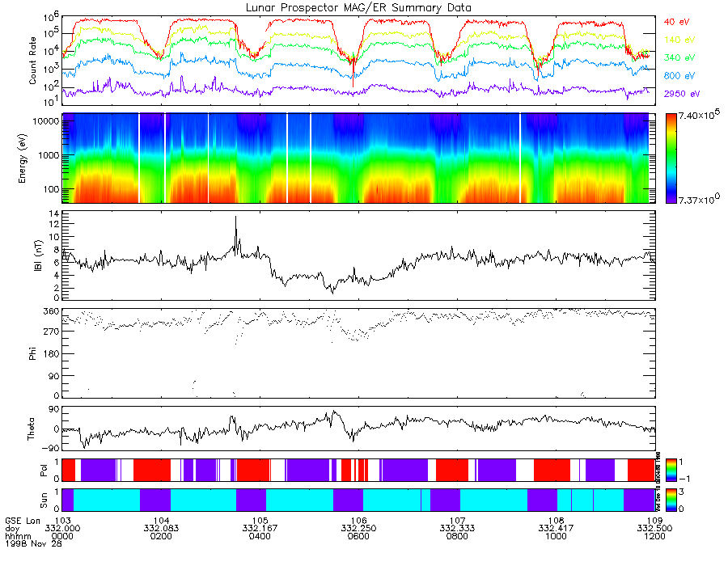Click the date '1998 Nov 28'
This screenshot has height=566, width=728.
[33, 543]
